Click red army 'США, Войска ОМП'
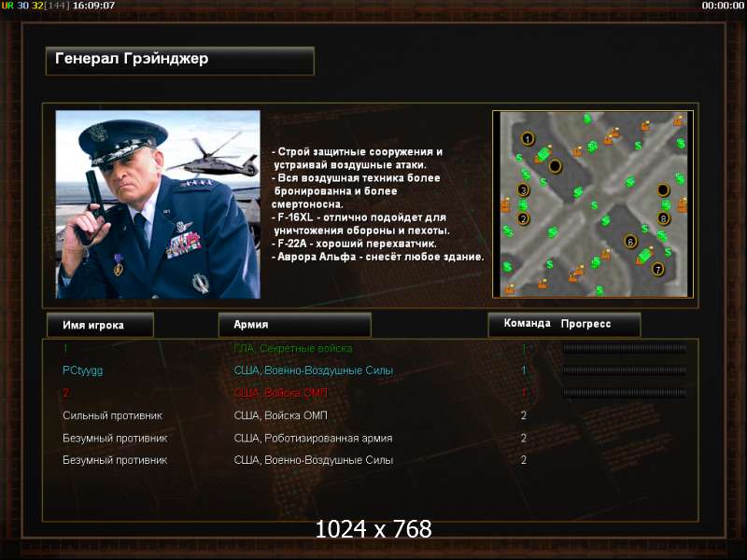Image resolution: width=747 pixels, height=560 pixels. pyautogui.click(x=281, y=393)
